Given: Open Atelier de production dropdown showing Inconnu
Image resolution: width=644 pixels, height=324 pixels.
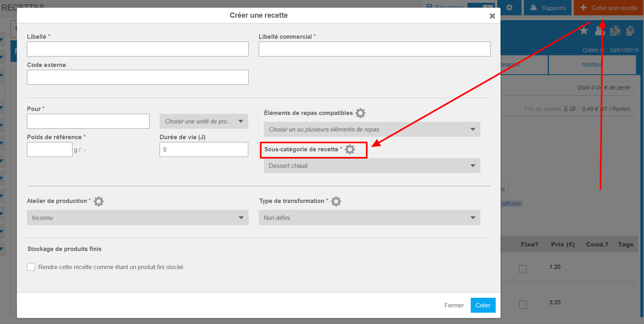Looking at the screenshot, I should pos(137,218).
